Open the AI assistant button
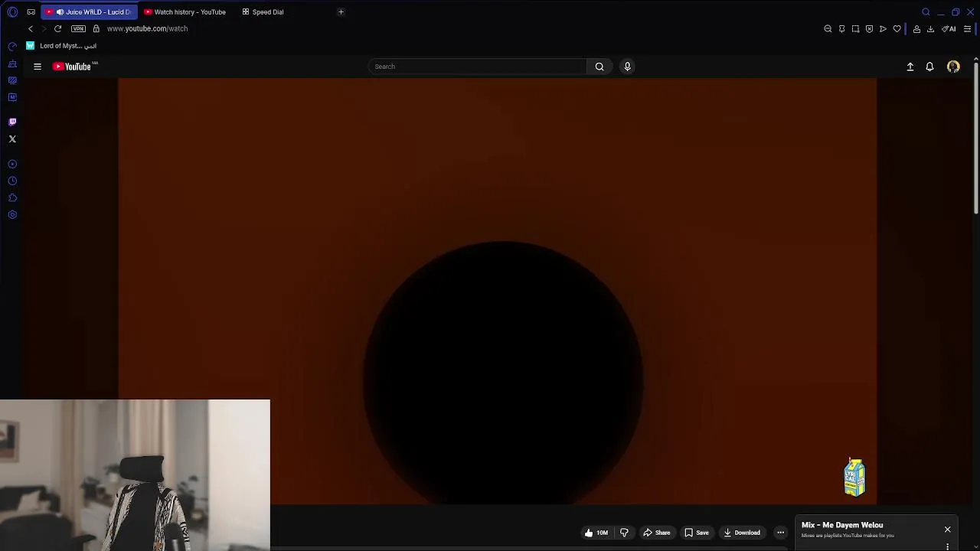 click(949, 29)
